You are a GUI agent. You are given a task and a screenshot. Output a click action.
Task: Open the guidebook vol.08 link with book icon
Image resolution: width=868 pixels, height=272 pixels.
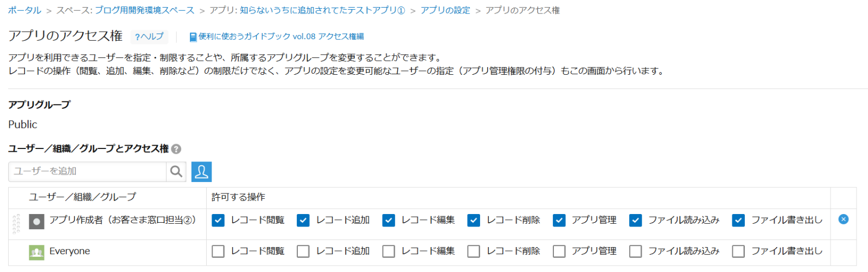coord(277,36)
